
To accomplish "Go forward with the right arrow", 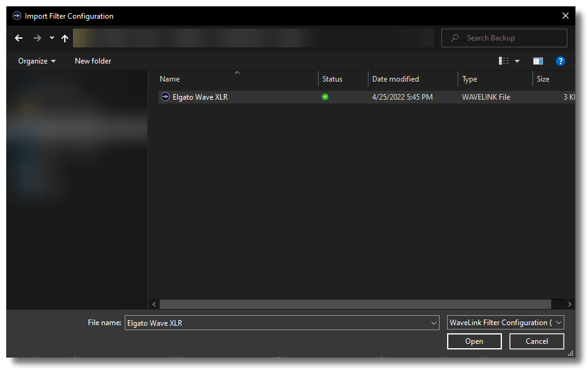I will pos(37,38).
